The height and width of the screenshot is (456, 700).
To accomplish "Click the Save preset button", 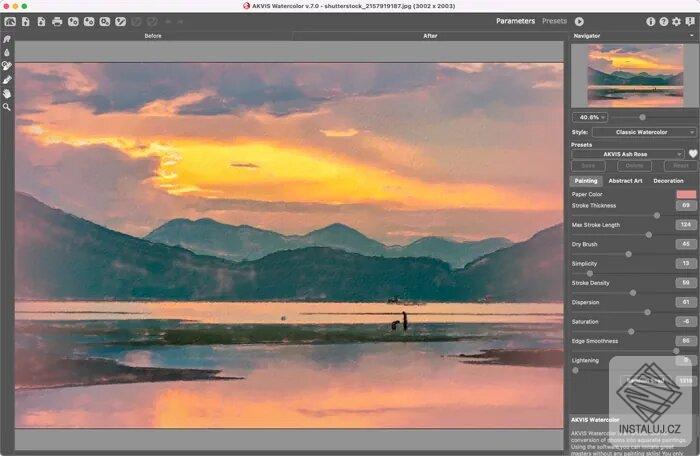I will [x=588, y=166].
